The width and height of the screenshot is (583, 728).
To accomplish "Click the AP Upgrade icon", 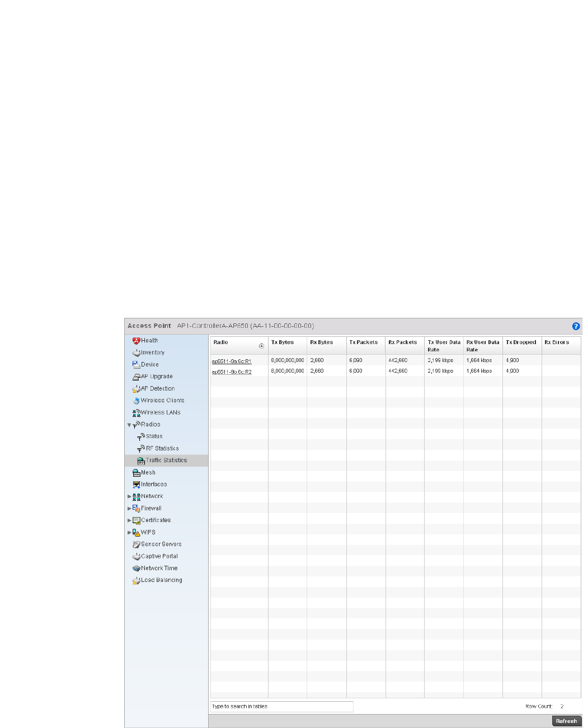I will (x=136, y=377).
